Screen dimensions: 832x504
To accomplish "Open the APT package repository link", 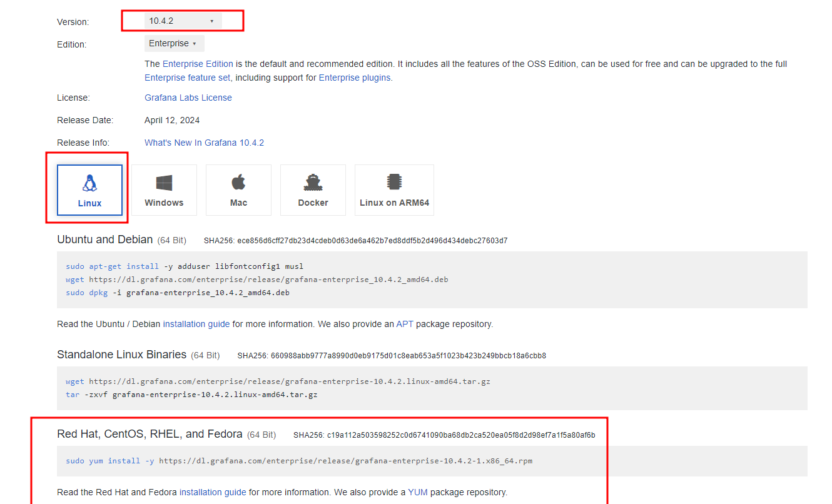I will click(405, 324).
